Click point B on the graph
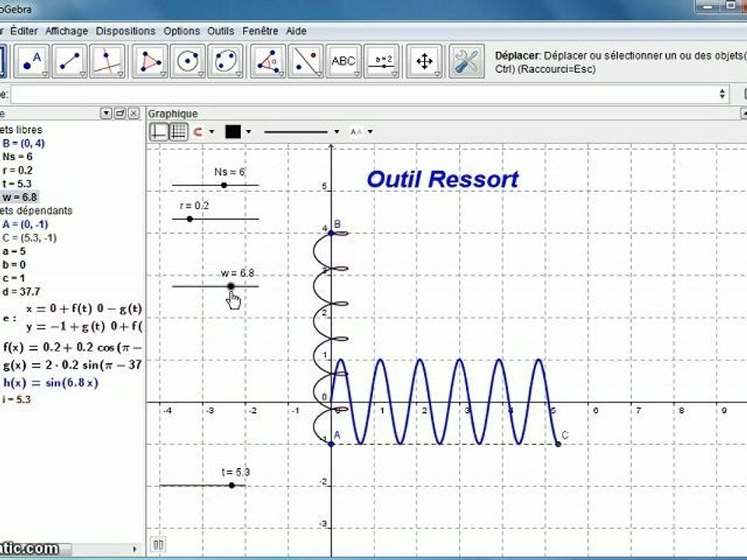This screenshot has width=747, height=560. pyautogui.click(x=331, y=233)
